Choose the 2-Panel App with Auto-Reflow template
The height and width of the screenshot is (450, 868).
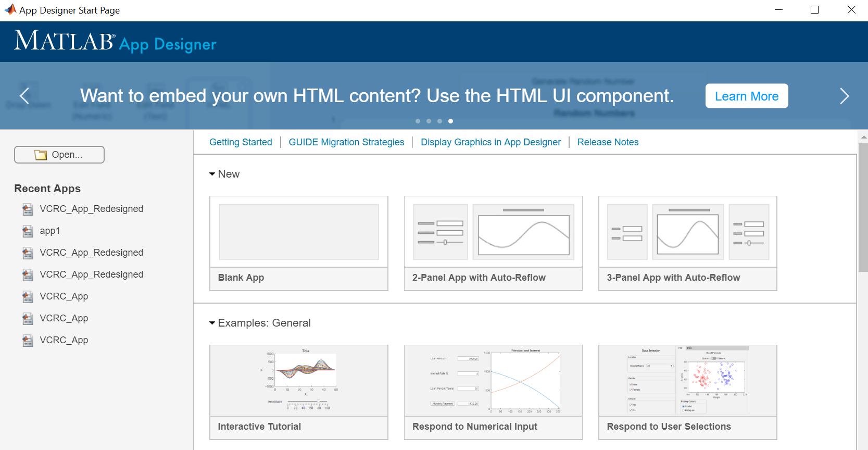click(x=493, y=243)
